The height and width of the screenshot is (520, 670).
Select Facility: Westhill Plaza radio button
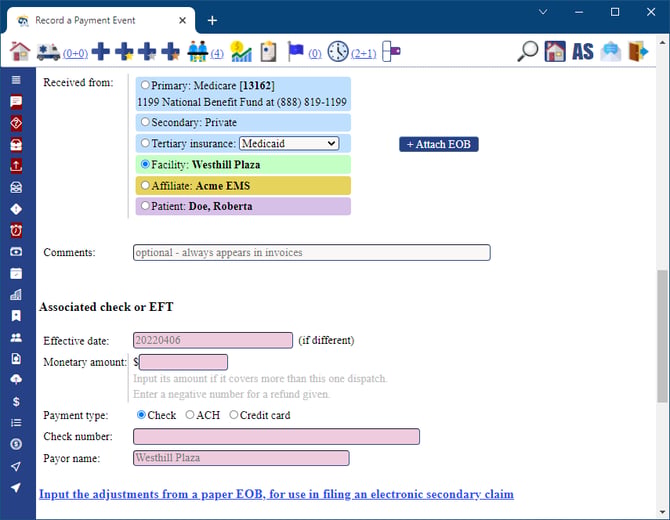(x=145, y=164)
